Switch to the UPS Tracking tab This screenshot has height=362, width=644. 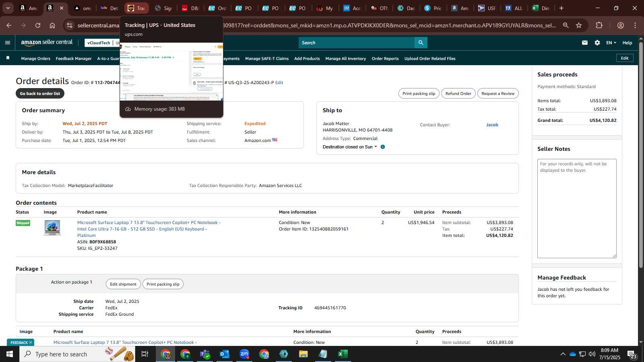(136, 8)
